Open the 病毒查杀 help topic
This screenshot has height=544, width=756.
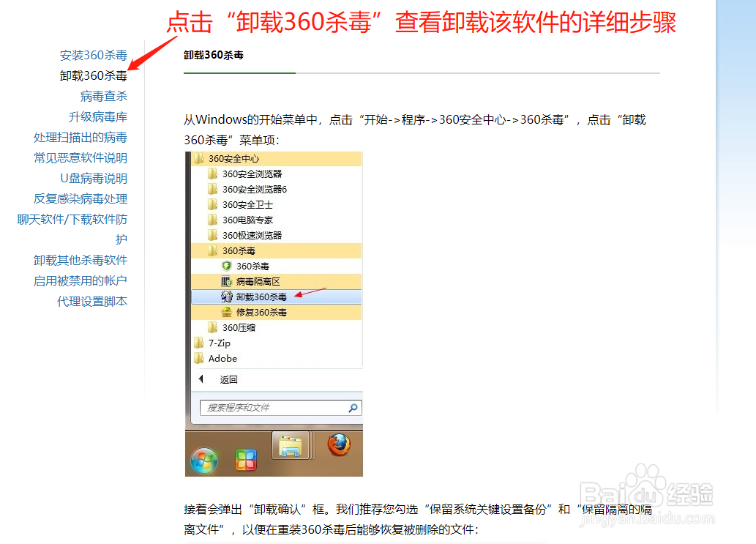104,97
